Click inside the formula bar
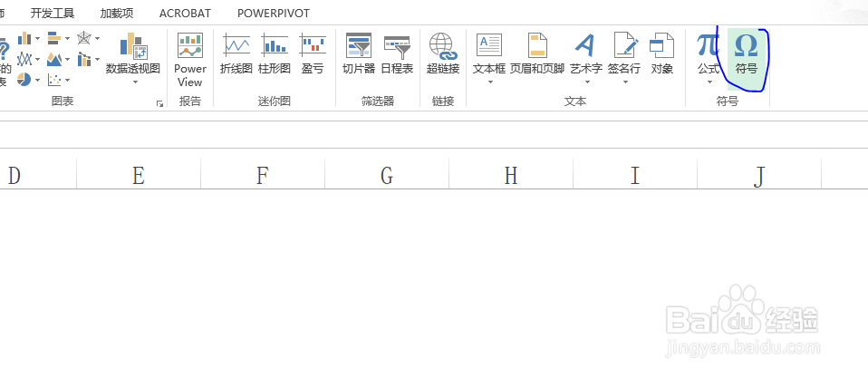Image resolution: width=868 pixels, height=377 pixels. [434, 133]
